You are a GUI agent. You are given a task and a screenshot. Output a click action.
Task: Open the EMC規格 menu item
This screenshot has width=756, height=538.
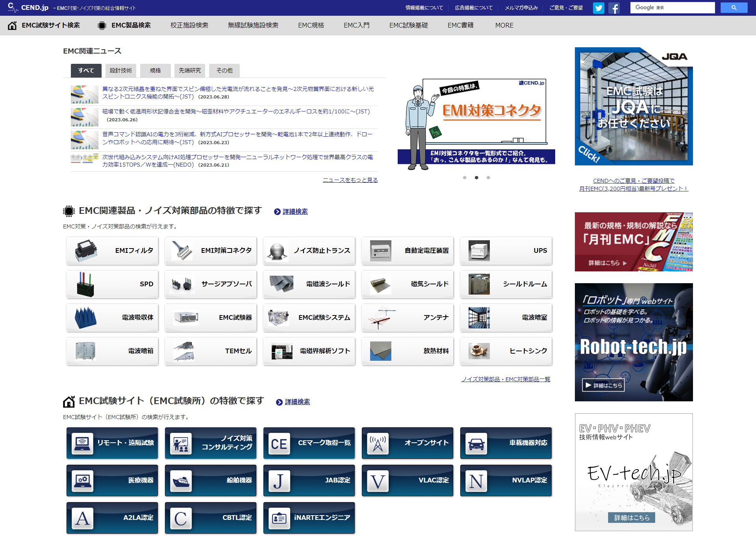click(x=311, y=25)
